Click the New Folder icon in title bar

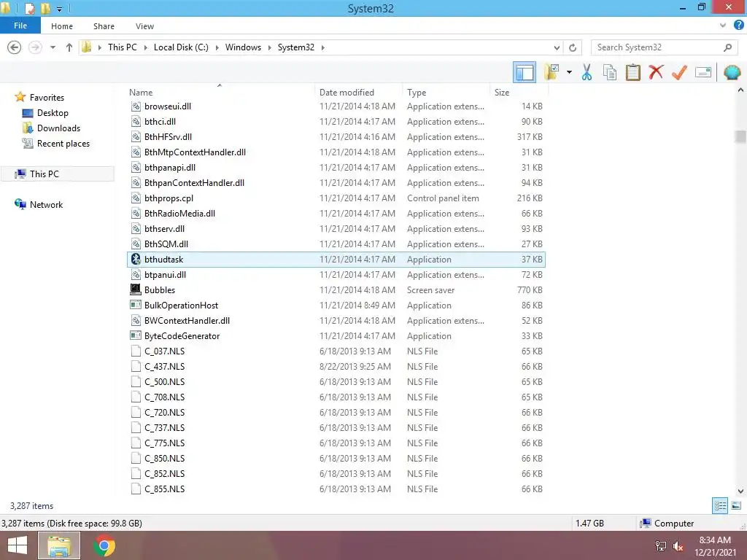pos(45,8)
